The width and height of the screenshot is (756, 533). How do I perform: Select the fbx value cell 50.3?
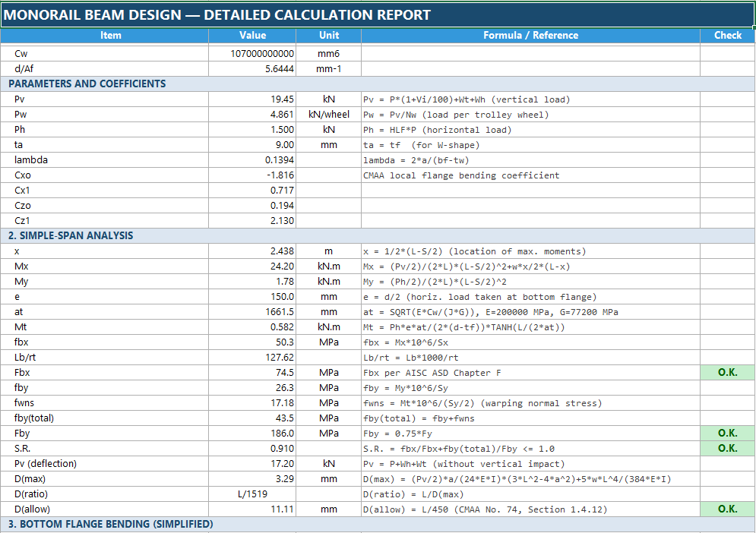point(252,342)
